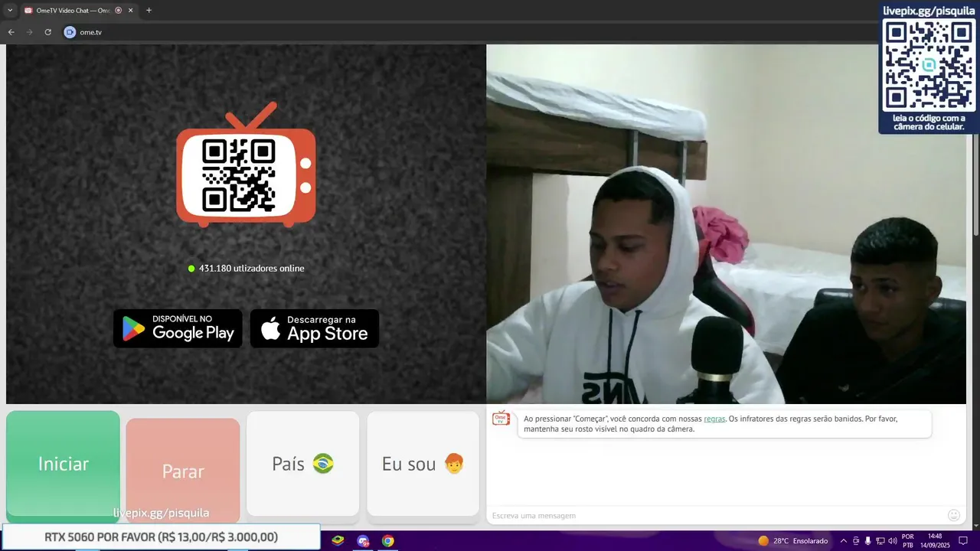Open the Google Play download badge

[178, 328]
